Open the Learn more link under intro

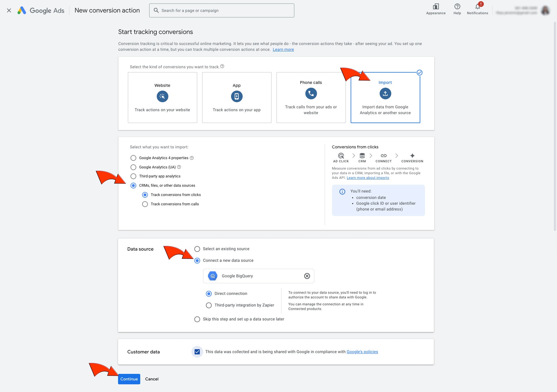(x=283, y=50)
